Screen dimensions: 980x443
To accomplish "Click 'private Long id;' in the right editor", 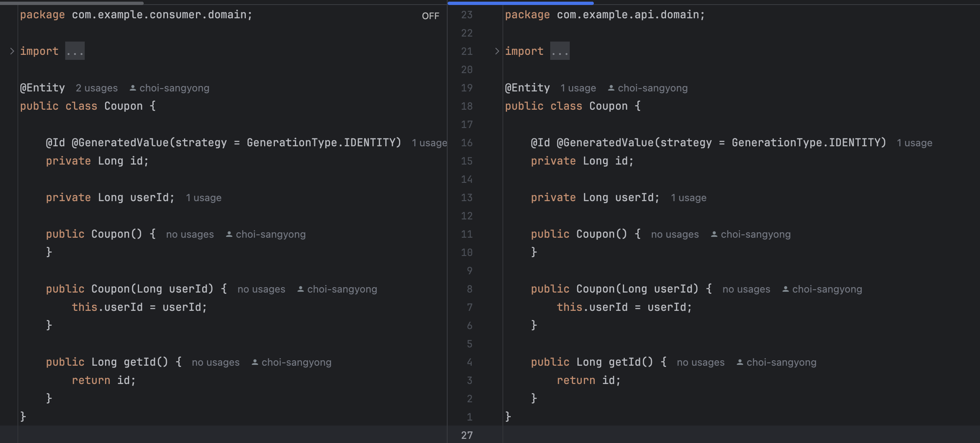I will pos(582,161).
